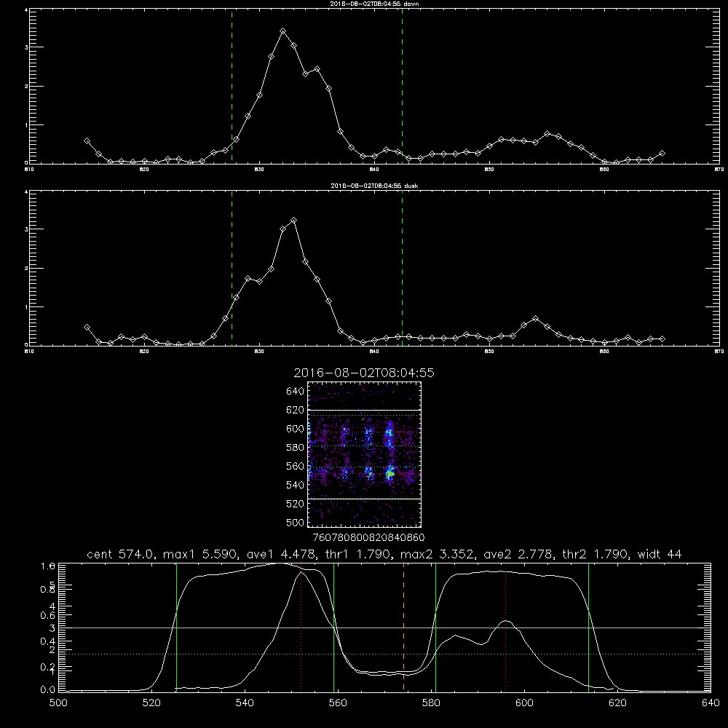728x728 pixels.
Task: Select the green vertical line near 614
Action: pos(588,627)
